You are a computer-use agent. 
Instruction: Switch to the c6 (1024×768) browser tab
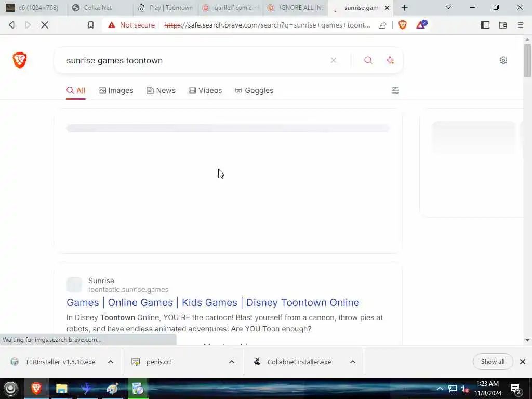tap(34, 8)
